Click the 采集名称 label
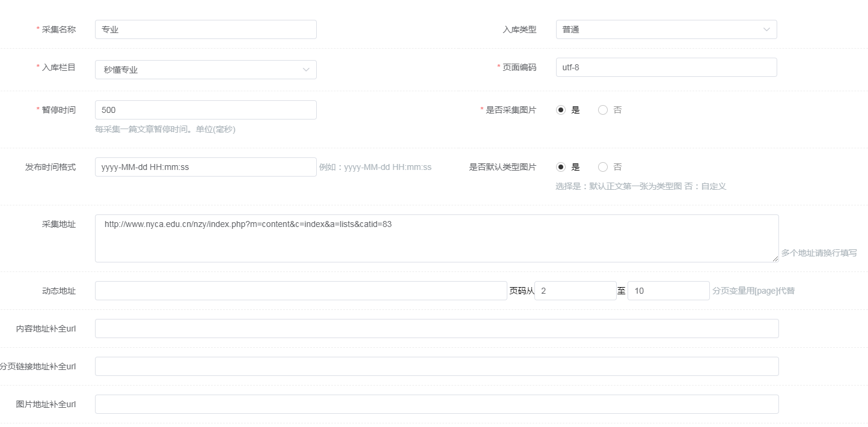This screenshot has height=427, width=868. (59, 29)
